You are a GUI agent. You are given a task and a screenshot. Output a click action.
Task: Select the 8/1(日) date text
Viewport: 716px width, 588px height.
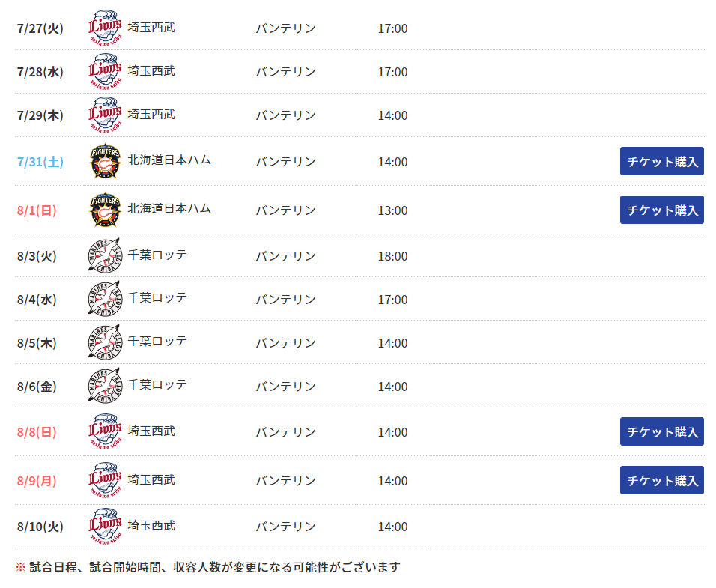click(37, 210)
